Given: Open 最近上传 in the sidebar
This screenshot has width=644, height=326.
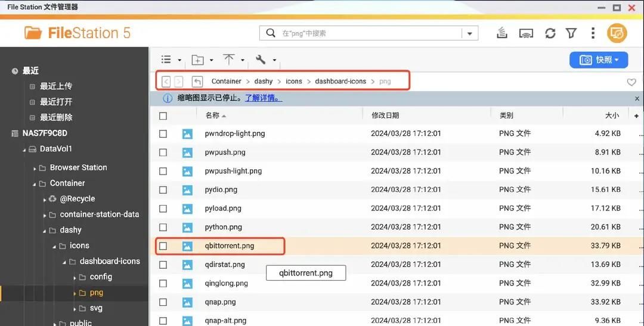Looking at the screenshot, I should (56, 86).
